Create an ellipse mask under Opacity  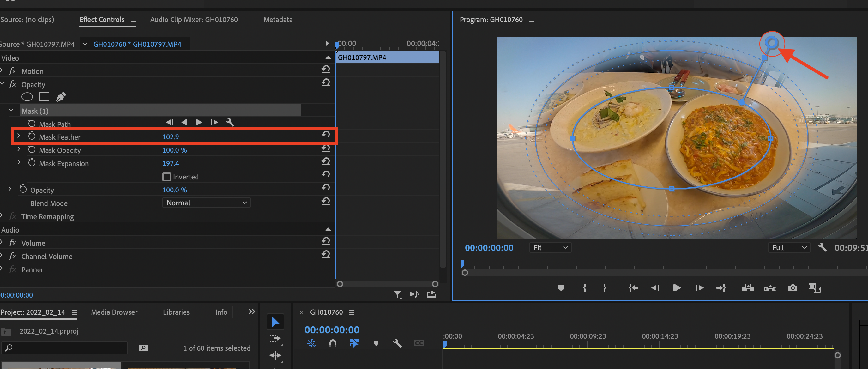point(27,97)
